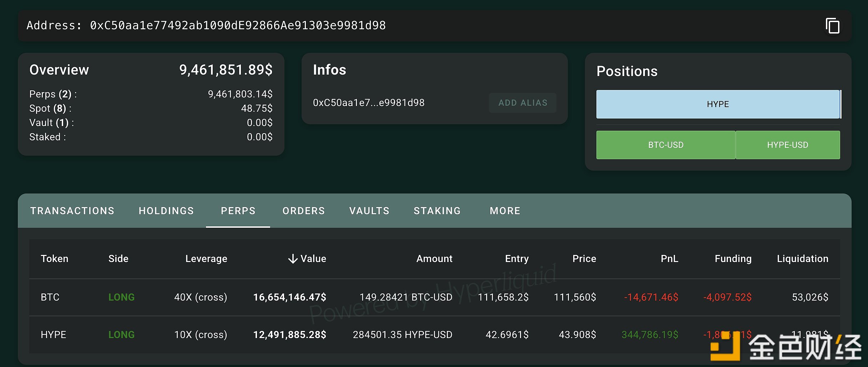Click the shortened address in Infos panel
This screenshot has width=868, height=367.
pyautogui.click(x=369, y=103)
